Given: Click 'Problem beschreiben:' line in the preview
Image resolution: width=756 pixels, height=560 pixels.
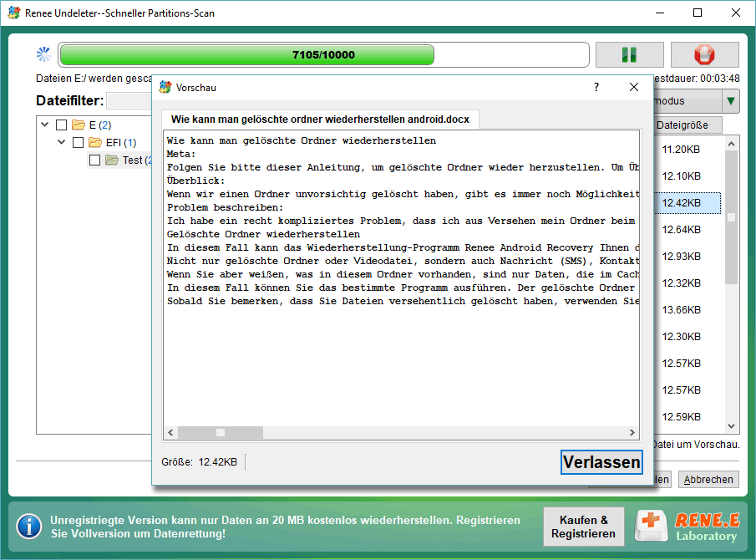Looking at the screenshot, I should [x=226, y=207].
